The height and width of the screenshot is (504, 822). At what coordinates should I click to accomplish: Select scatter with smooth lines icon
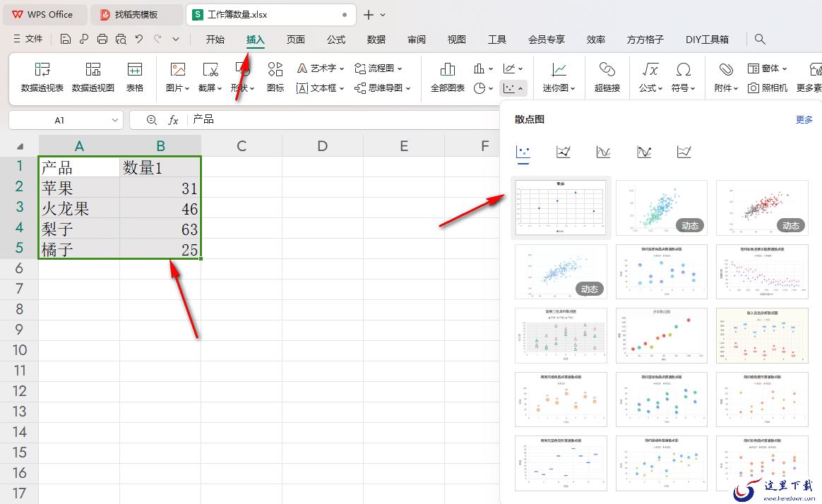pos(603,152)
